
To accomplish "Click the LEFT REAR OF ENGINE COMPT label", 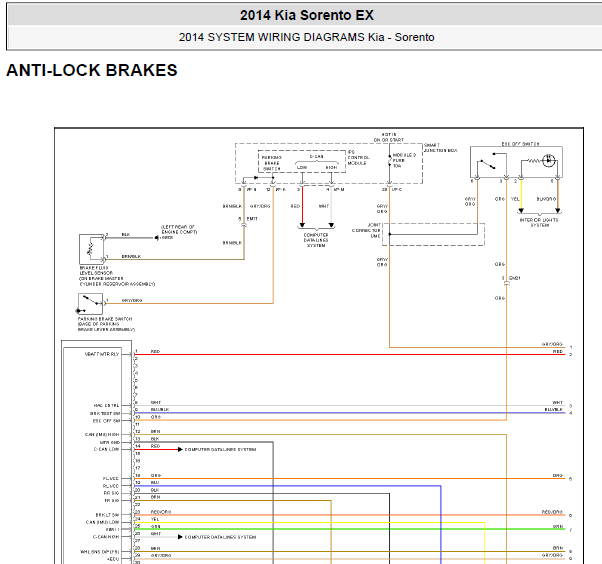I will (179, 230).
